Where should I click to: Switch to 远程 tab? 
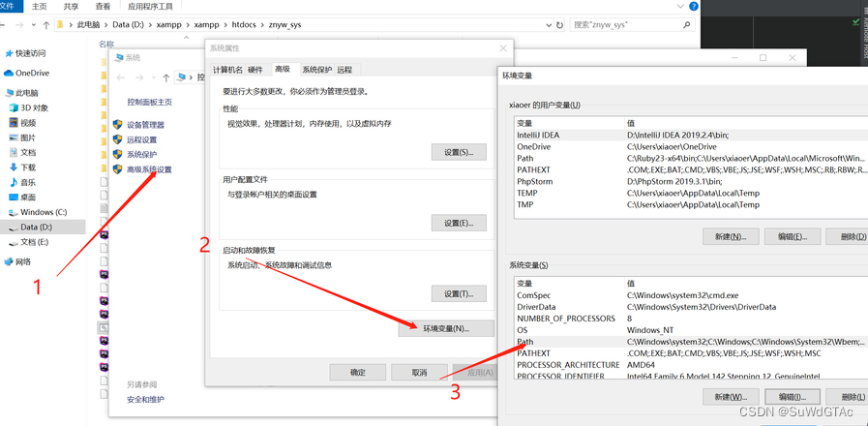point(344,70)
